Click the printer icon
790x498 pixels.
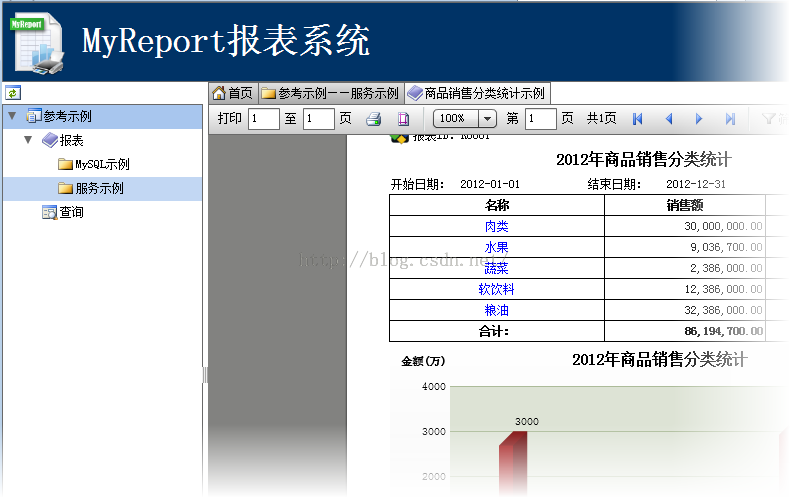[x=373, y=119]
